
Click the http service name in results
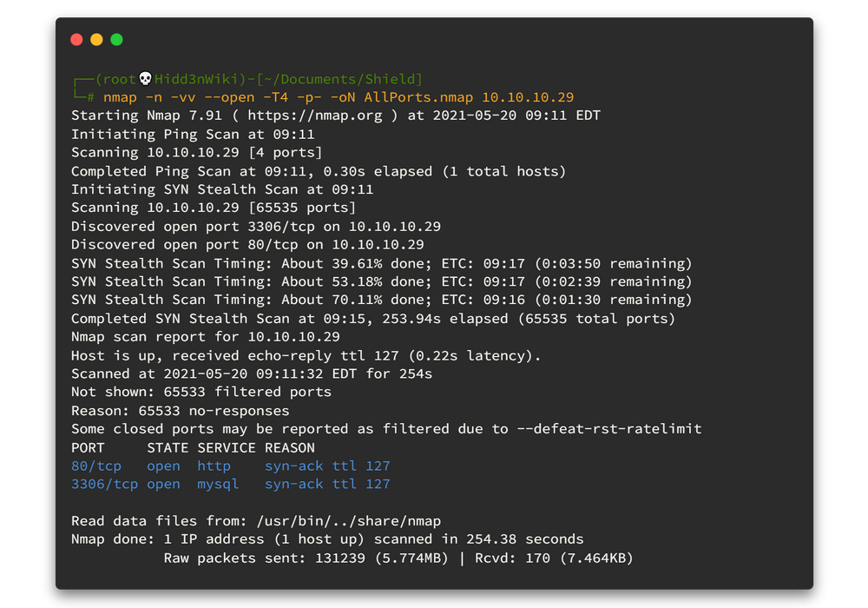pyautogui.click(x=214, y=466)
